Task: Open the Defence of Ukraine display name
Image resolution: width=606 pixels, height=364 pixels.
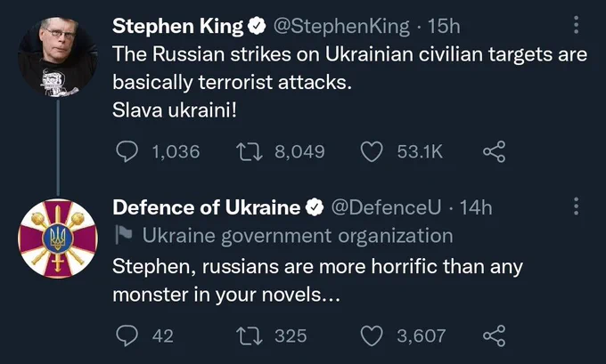Action: pos(207,207)
